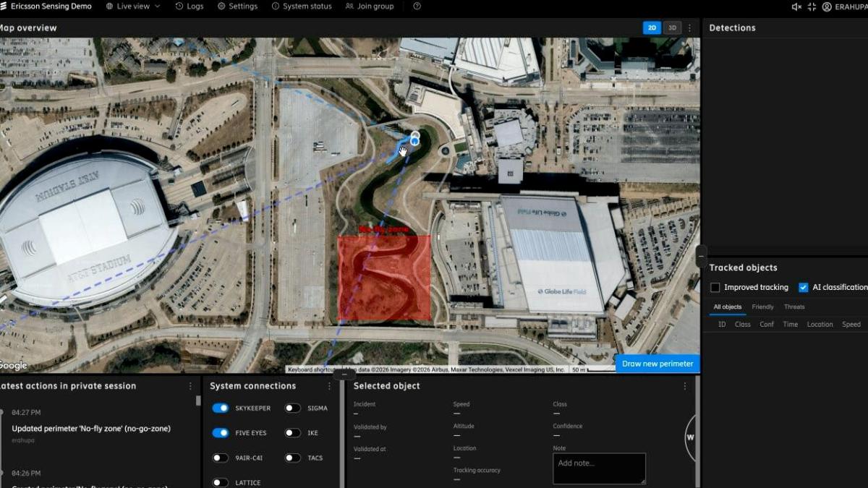Click the Keyboard shortcuts map link
The image size is (868, 488).
click(x=313, y=369)
